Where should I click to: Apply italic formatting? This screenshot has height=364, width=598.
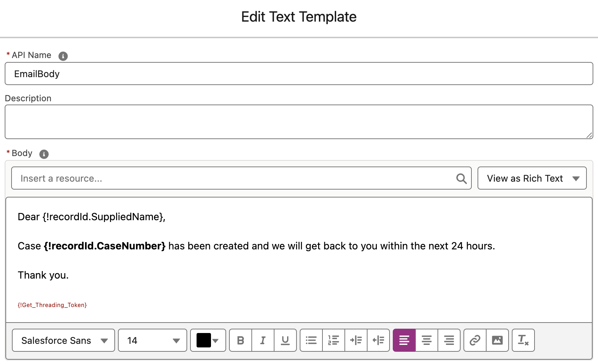(263, 340)
